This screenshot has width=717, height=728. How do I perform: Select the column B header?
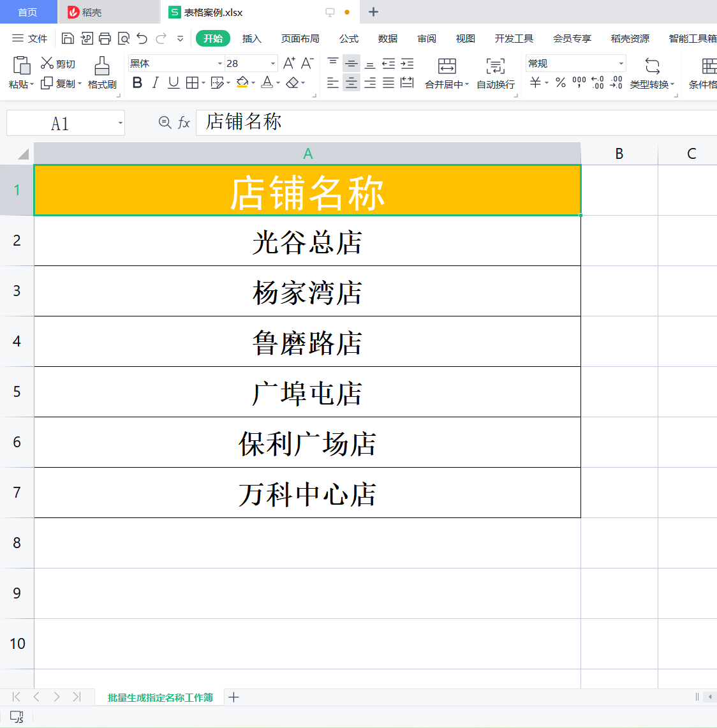(619, 154)
